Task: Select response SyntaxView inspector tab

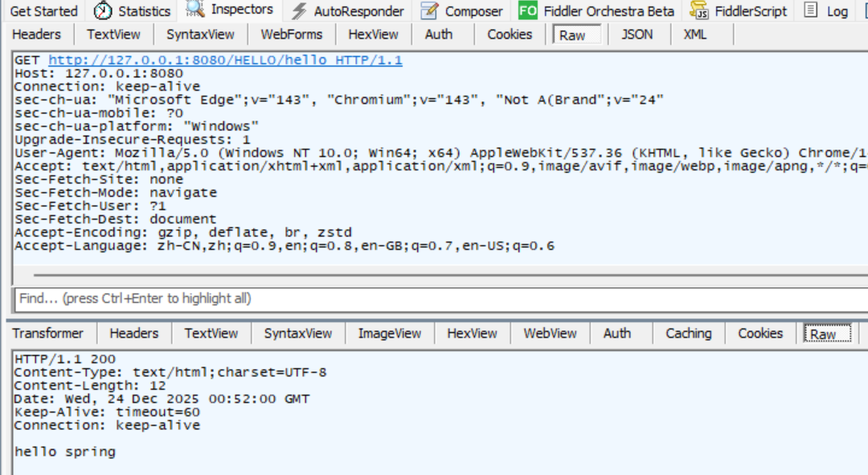Action: (x=298, y=334)
